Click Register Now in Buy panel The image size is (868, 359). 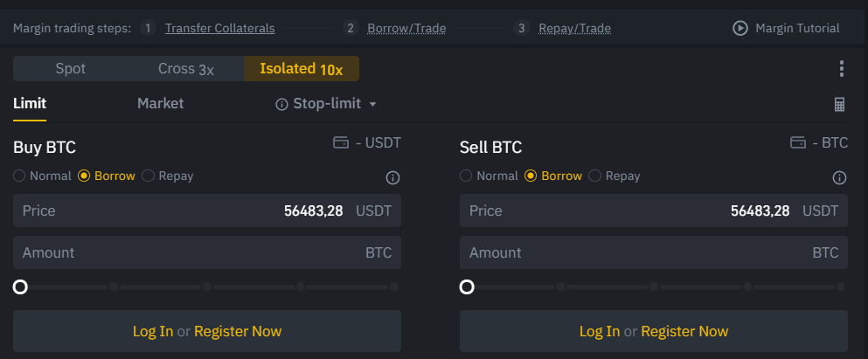[238, 331]
